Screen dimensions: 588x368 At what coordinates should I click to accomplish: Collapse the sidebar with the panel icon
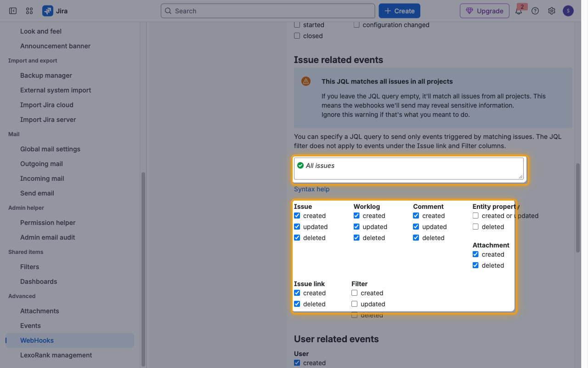pyautogui.click(x=13, y=11)
